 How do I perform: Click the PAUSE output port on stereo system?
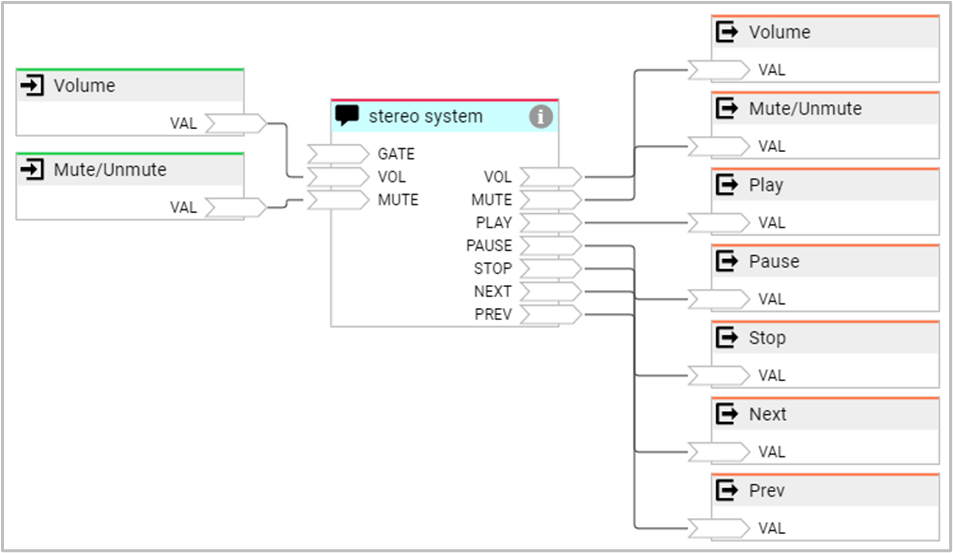(551, 246)
